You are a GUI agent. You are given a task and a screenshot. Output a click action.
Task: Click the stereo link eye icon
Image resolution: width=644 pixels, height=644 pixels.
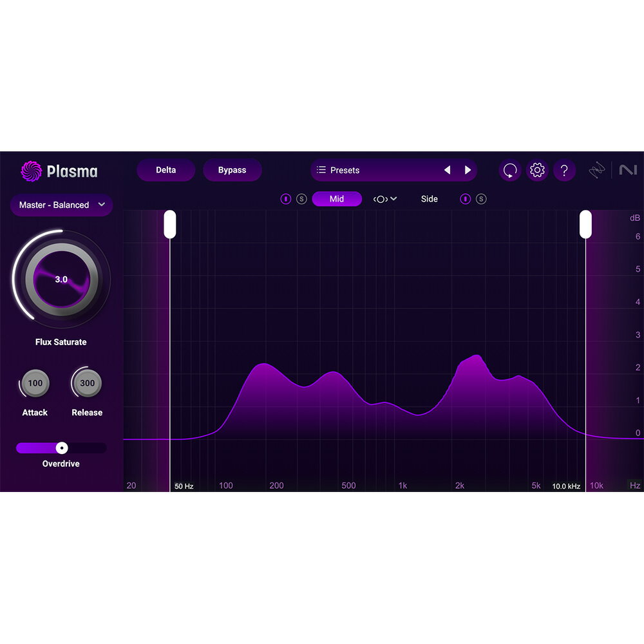coord(381,199)
